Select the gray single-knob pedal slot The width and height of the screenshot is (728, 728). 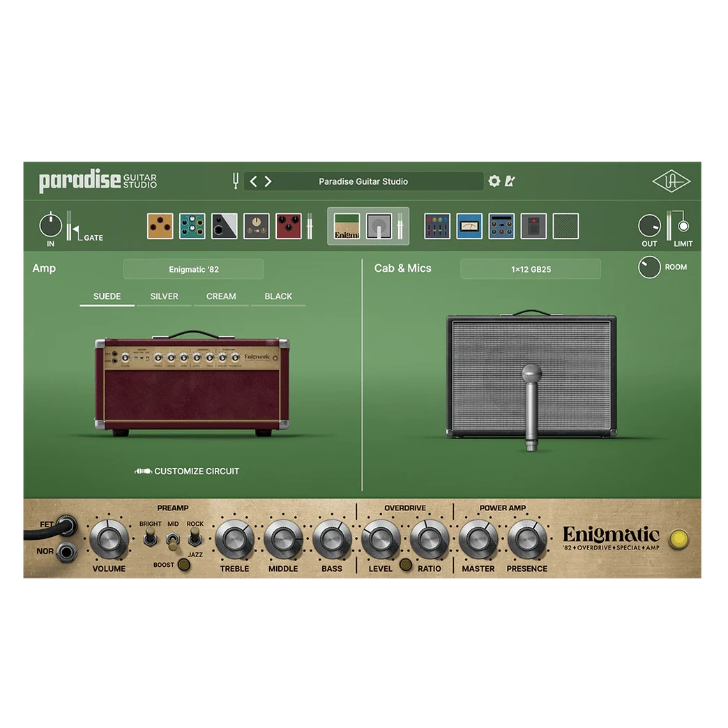click(x=257, y=226)
